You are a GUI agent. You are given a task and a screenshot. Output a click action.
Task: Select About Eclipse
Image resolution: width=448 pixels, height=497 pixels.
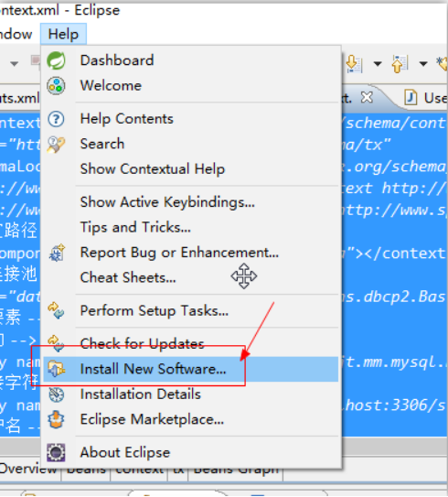[x=191, y=453]
